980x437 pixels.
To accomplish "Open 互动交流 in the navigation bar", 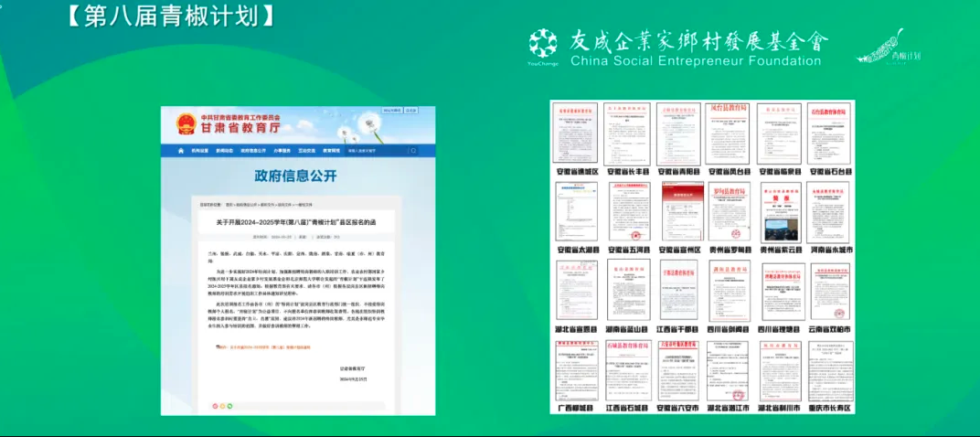I will (307, 151).
